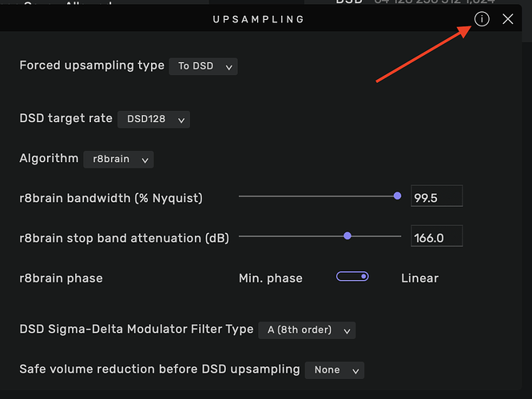Expand the DSD target rate dropdown
The height and width of the screenshot is (399, 532).
pyautogui.click(x=153, y=120)
